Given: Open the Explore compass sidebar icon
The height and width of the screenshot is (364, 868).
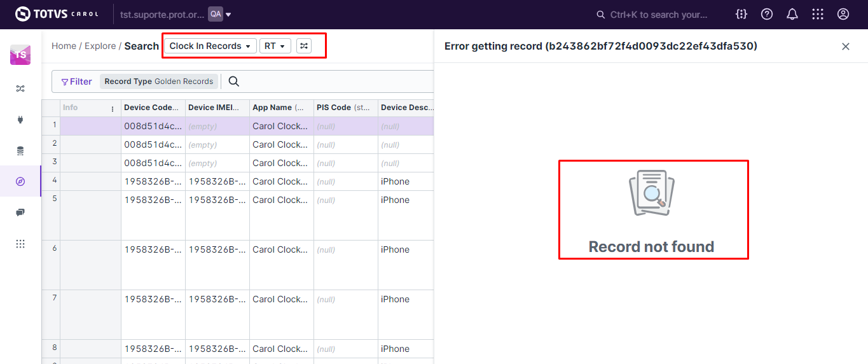Looking at the screenshot, I should (20, 181).
